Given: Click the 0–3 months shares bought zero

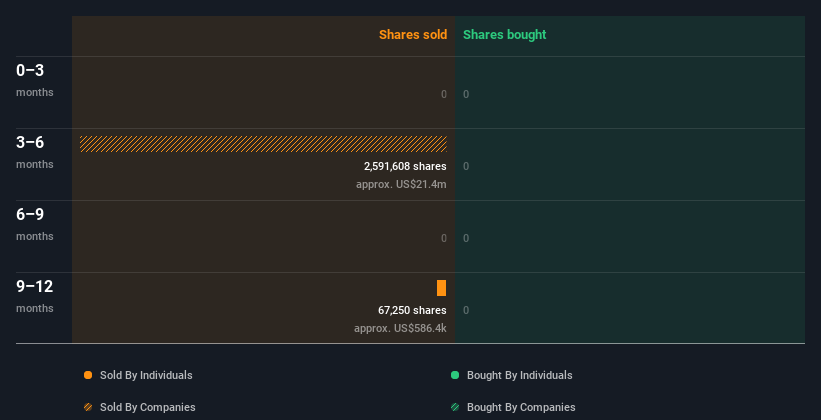Looking at the screenshot, I should 466,94.
